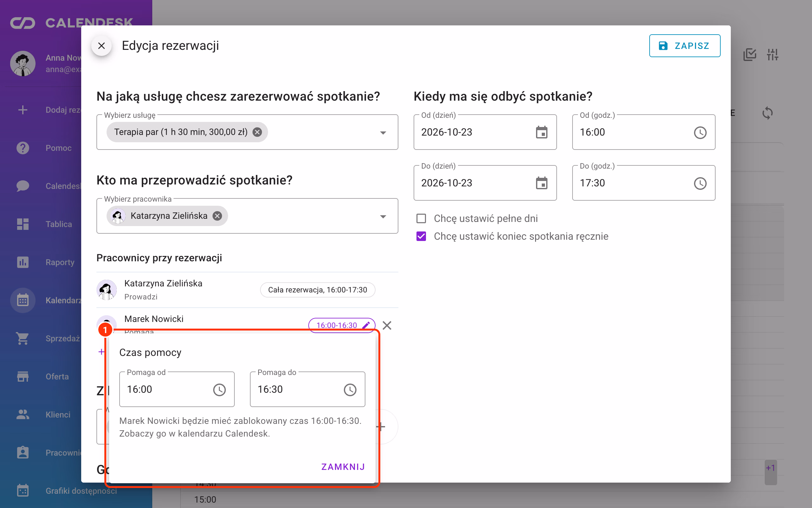Click the filter sliders icon at top right
The width and height of the screenshot is (812, 508).
772,54
